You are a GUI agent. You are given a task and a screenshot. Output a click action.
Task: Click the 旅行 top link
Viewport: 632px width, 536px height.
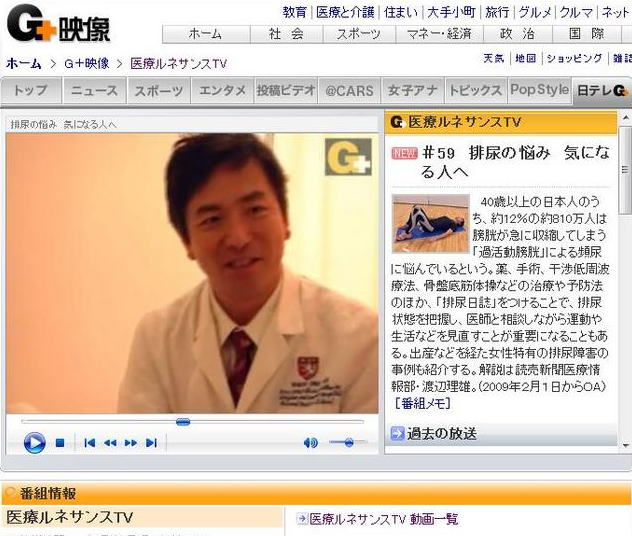(497, 12)
